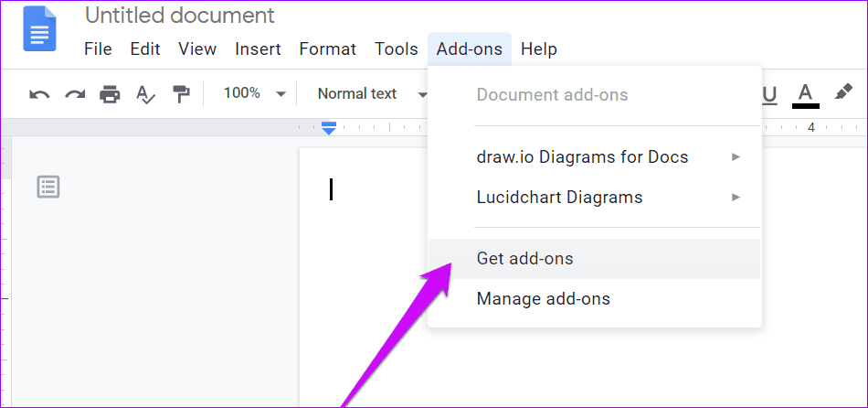Open the Insert menu

tap(258, 49)
